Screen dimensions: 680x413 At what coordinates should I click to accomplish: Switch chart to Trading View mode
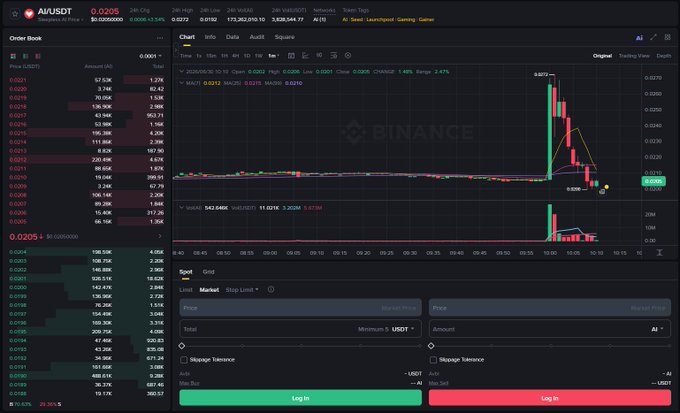(x=634, y=56)
